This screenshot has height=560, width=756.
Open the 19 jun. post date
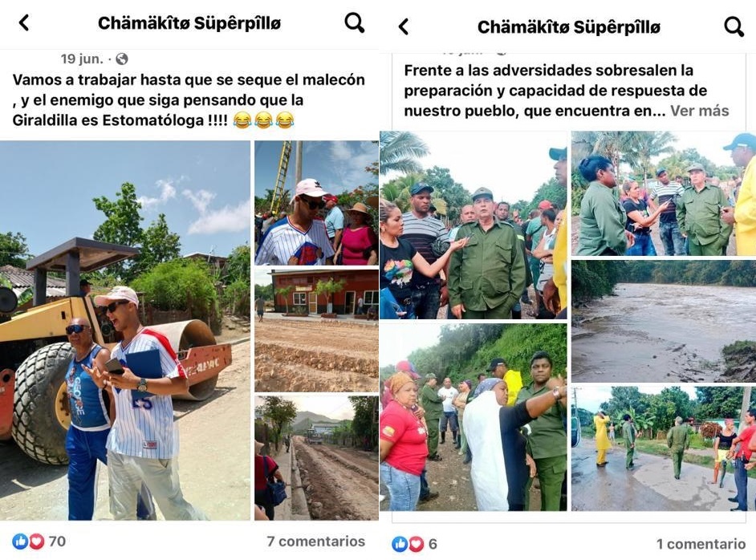click(x=82, y=59)
